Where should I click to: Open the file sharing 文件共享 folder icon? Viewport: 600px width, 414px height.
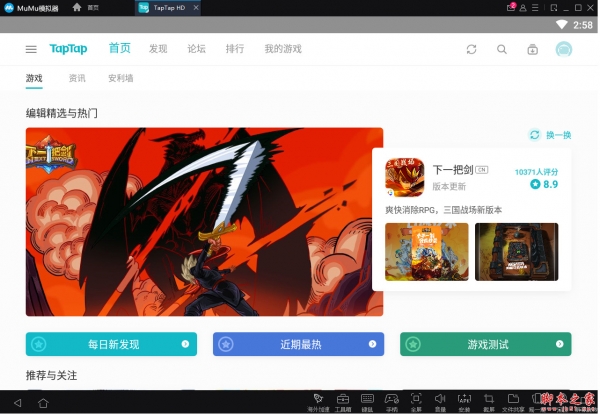[x=513, y=399]
